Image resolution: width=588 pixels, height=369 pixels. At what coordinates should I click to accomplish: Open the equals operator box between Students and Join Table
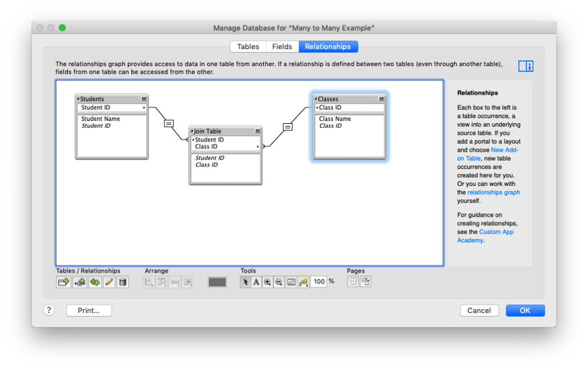[168, 123]
